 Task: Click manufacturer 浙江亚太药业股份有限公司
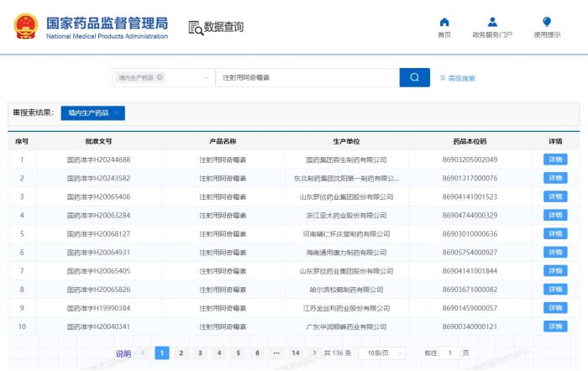click(x=346, y=216)
